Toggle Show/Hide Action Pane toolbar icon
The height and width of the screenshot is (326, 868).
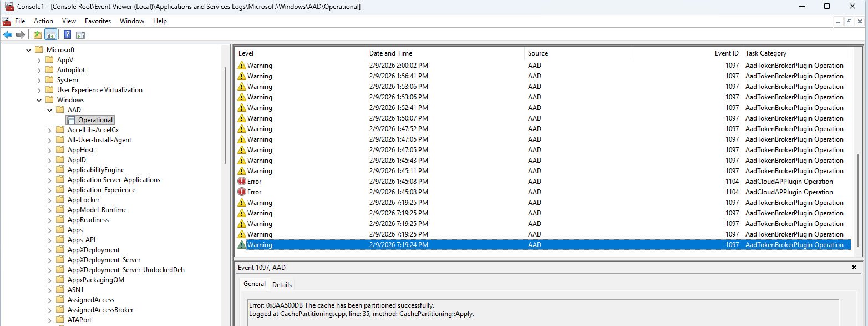pos(80,35)
